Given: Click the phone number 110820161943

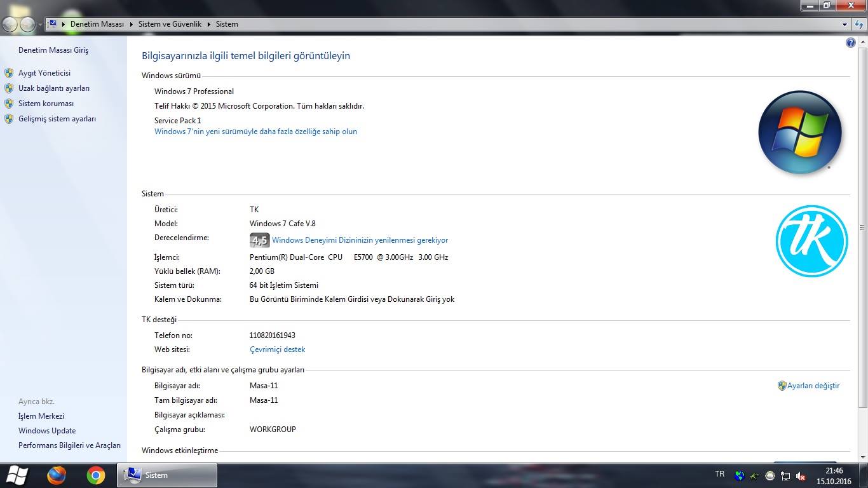Looking at the screenshot, I should [x=273, y=335].
